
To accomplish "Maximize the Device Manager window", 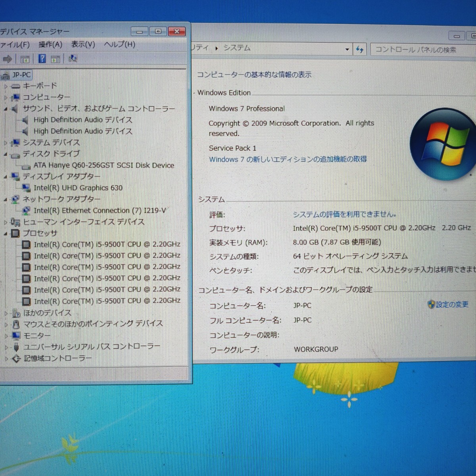I will pos(158,31).
